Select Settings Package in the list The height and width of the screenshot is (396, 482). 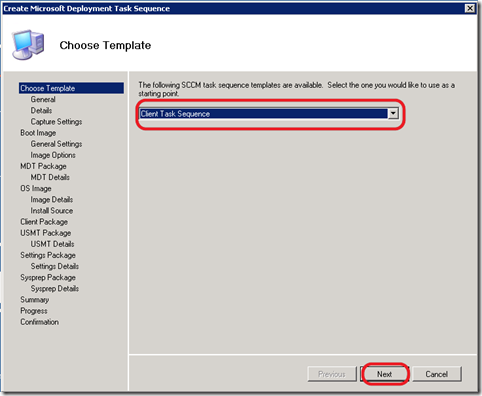click(x=48, y=255)
